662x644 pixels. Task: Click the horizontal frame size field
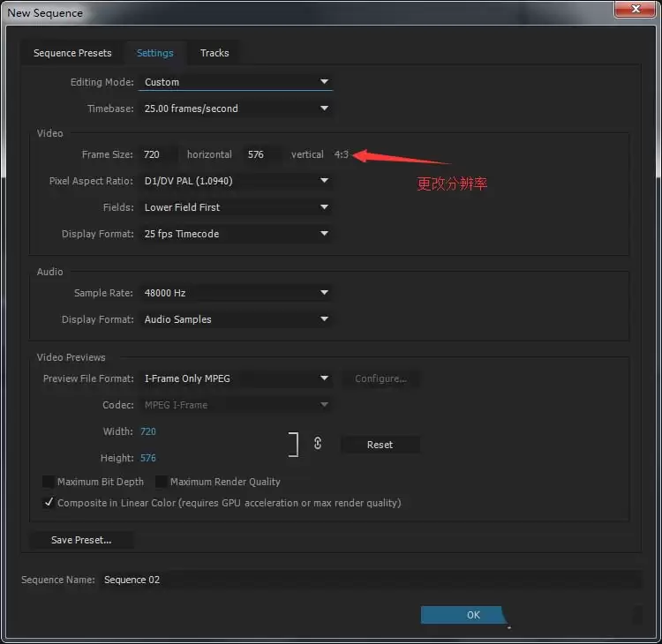(158, 154)
